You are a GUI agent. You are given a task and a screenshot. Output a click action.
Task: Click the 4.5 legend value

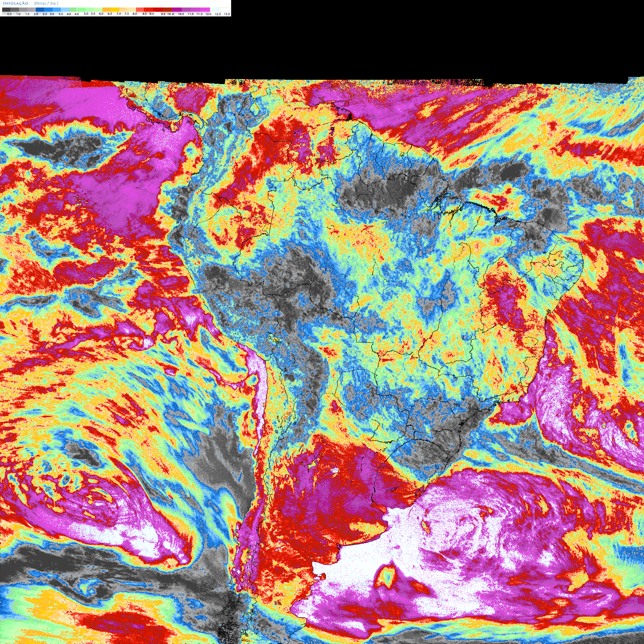77,14
